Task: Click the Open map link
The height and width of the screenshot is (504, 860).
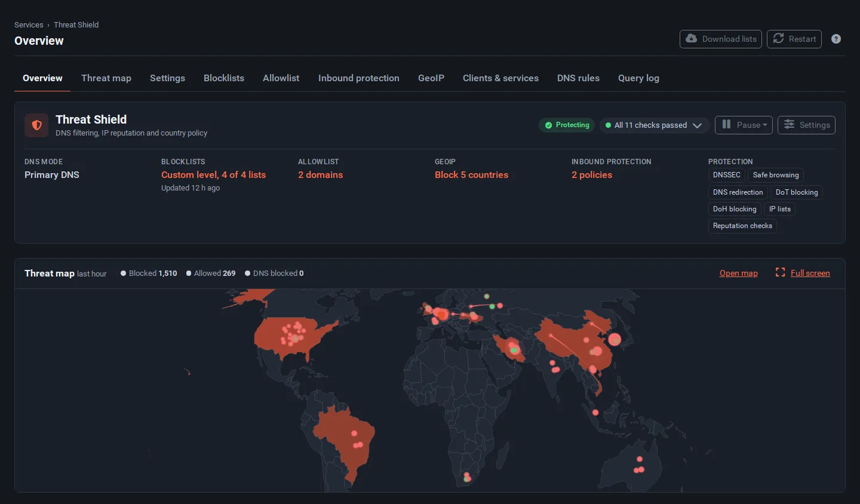Action: click(x=739, y=273)
